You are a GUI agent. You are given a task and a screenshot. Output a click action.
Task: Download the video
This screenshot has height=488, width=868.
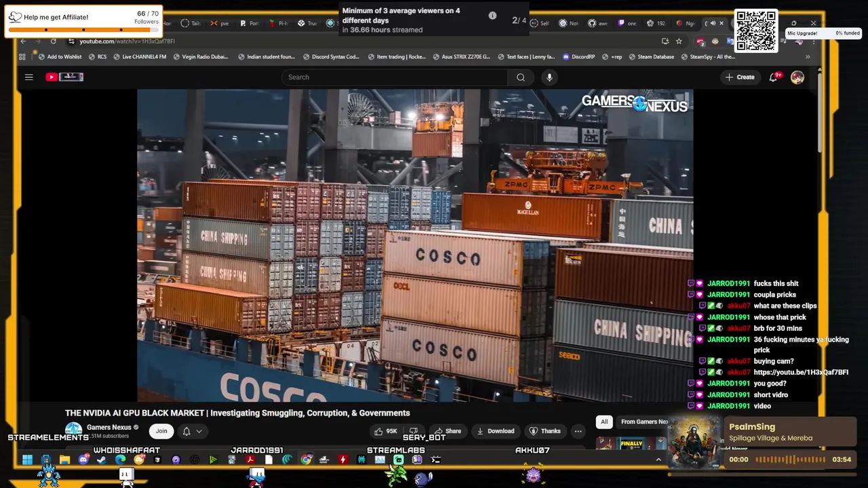tap(496, 431)
